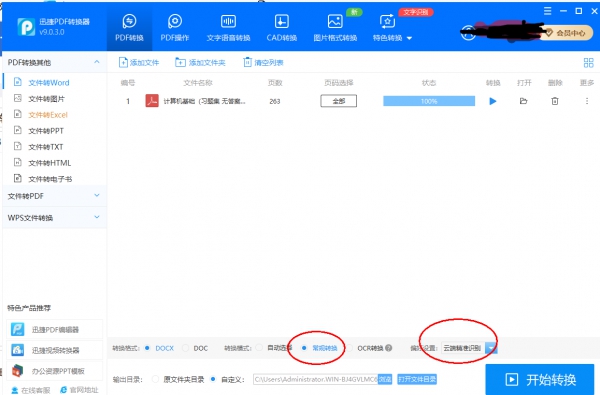Delete the listed PDF with trash icon
Screen dimensions: 600x395
click(x=554, y=101)
